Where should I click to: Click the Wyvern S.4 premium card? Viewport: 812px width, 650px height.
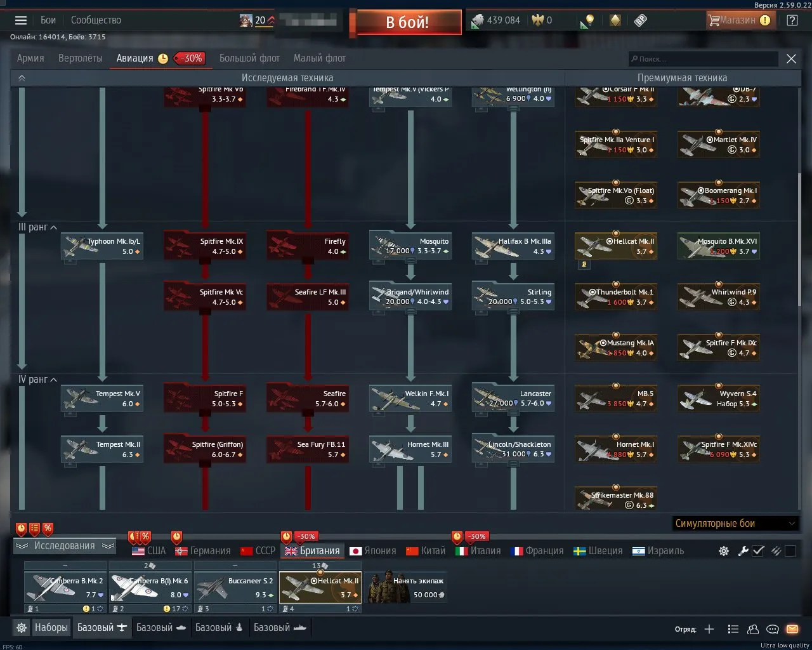point(719,399)
